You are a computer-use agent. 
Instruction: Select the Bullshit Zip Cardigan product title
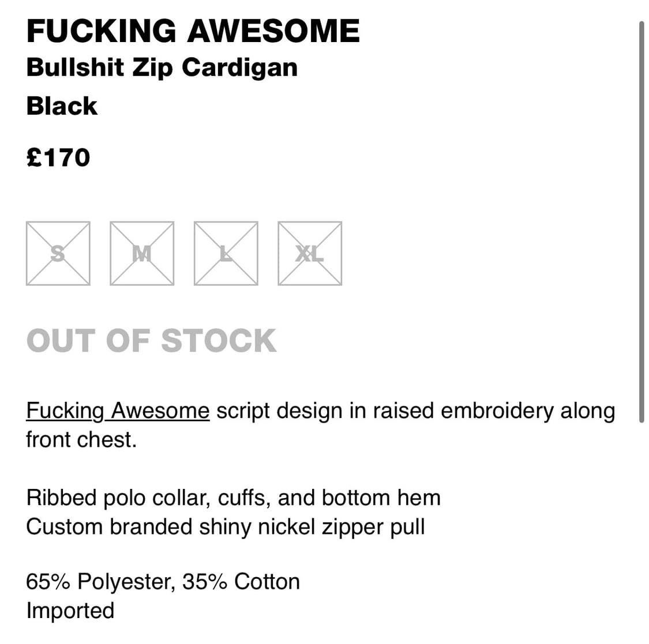(x=162, y=67)
